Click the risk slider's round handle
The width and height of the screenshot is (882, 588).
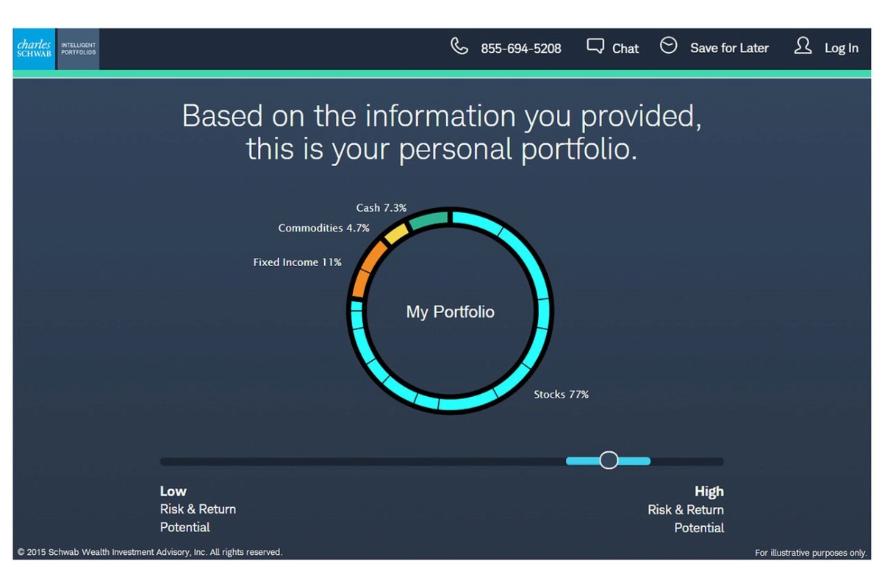[x=609, y=461]
